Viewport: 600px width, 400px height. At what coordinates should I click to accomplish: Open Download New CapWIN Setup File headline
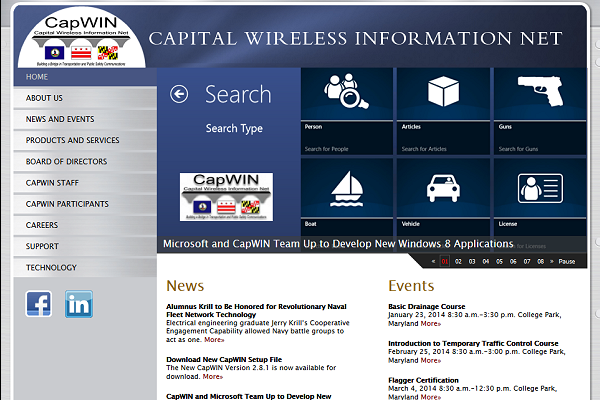click(x=224, y=359)
